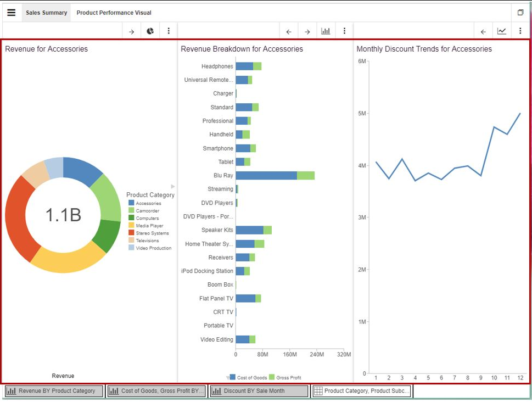The height and width of the screenshot is (402, 532).
Task: Open more options menu for donut panel
Action: point(169,31)
